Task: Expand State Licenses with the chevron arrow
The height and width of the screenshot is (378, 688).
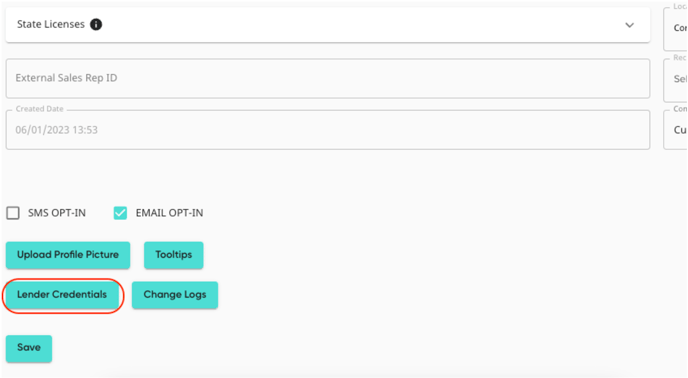Action: (x=629, y=25)
